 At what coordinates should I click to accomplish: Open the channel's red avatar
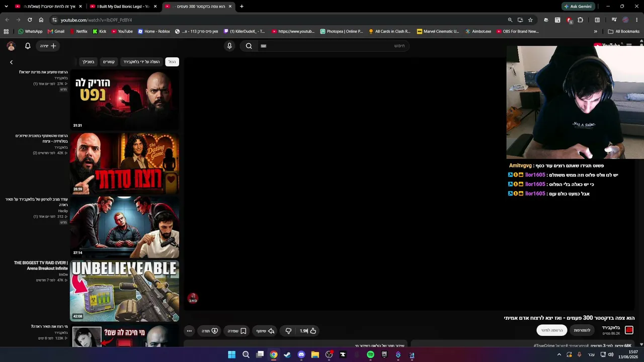[629, 330]
